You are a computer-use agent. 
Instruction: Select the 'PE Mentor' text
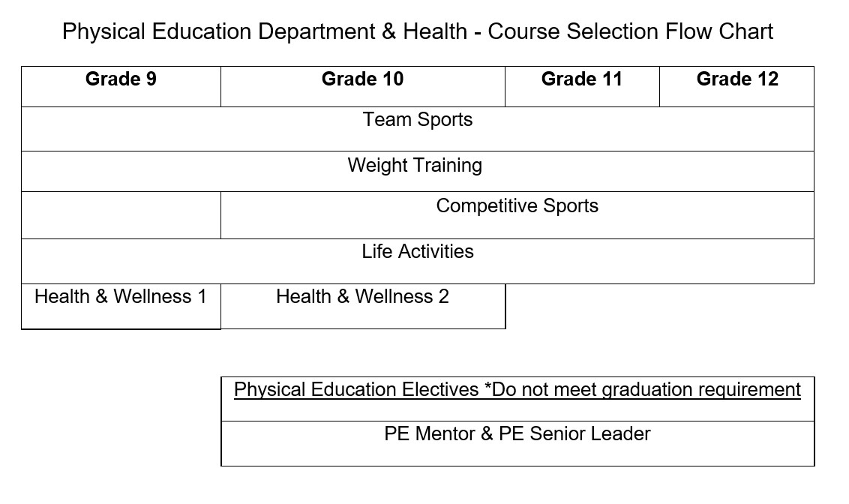(427, 434)
